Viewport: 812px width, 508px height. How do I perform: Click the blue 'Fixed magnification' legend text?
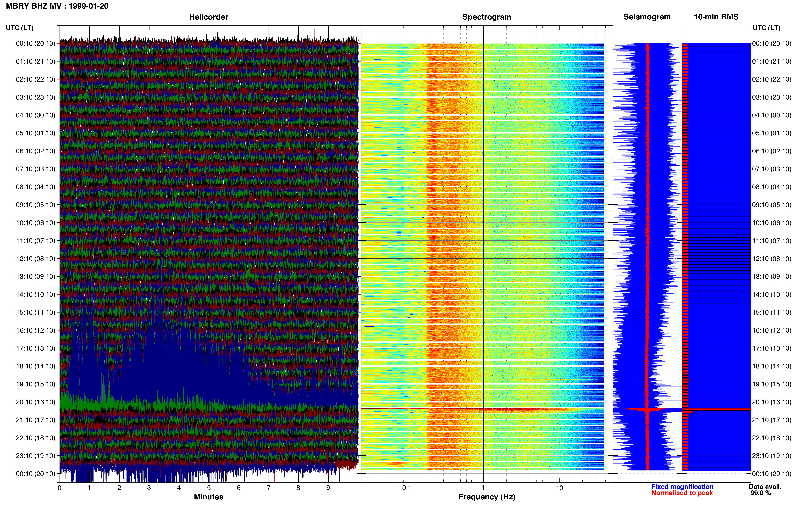(x=682, y=487)
